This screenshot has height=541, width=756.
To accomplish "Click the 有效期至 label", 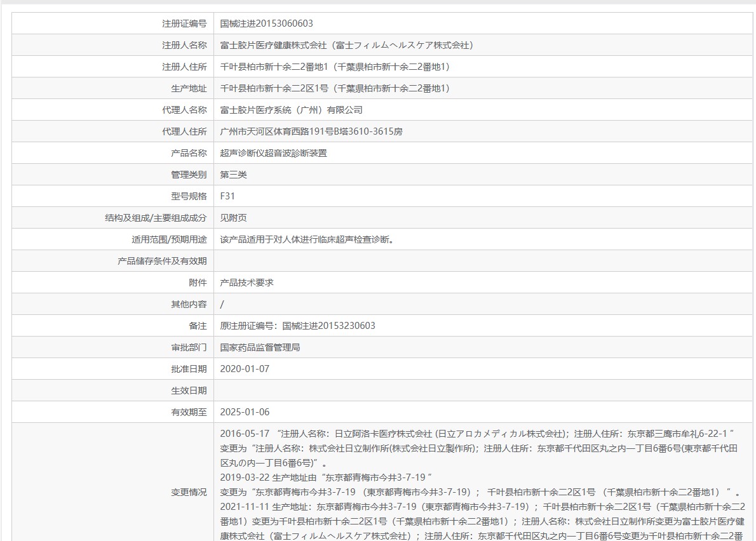I will tap(189, 412).
